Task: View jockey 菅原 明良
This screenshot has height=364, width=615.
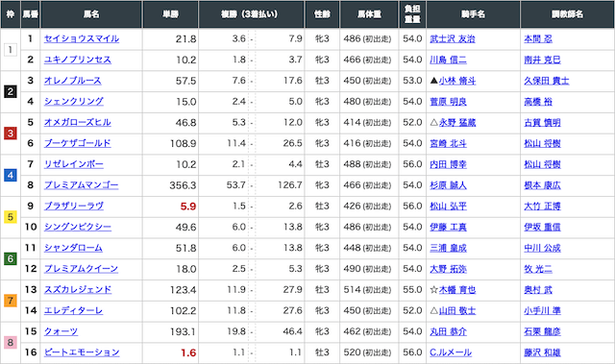Action: coord(449,102)
